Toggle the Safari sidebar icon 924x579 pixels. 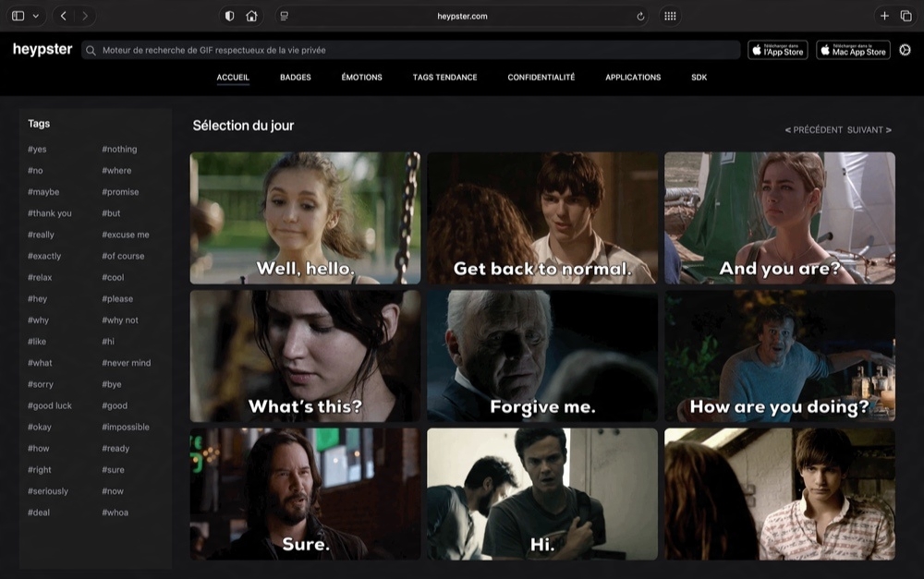pos(18,16)
